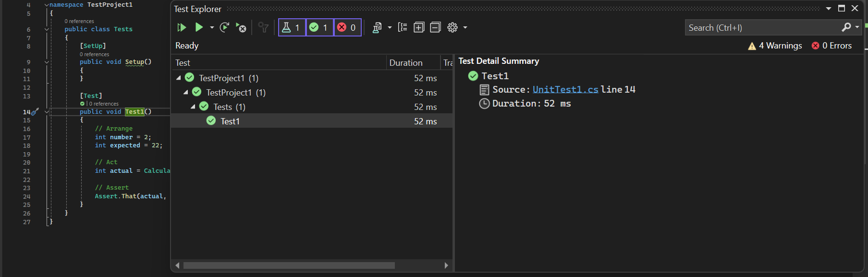This screenshot has width=868, height=277.
Task: Expand all tests with plus icon
Action: click(x=419, y=27)
